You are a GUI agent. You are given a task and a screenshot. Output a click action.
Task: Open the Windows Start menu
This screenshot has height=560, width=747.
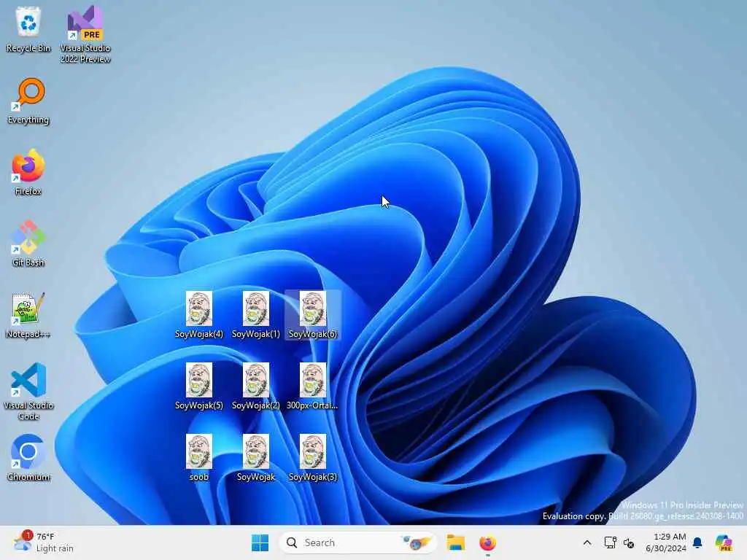(260, 542)
